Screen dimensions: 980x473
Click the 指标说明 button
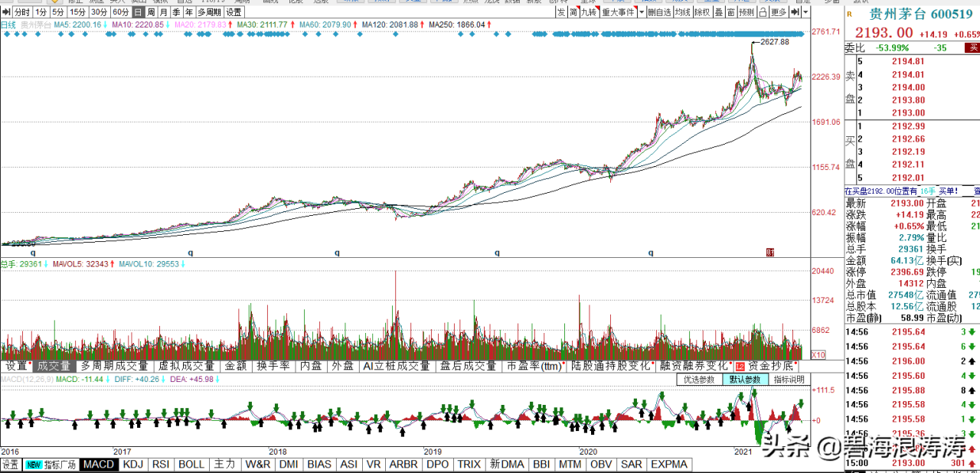tap(789, 380)
